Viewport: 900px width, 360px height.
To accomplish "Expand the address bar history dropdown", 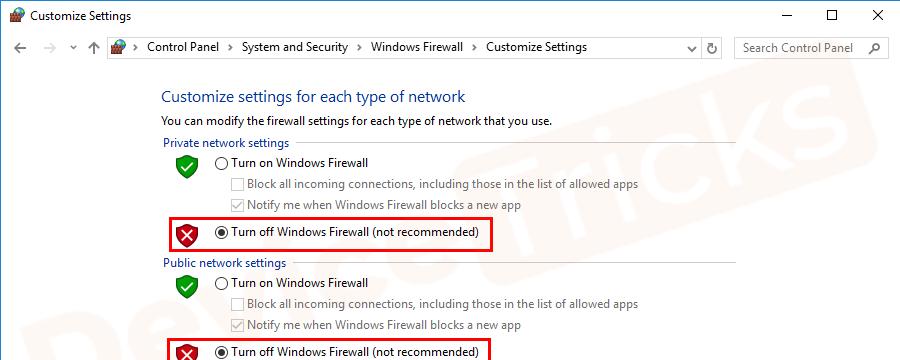I will pyautogui.click(x=692, y=48).
